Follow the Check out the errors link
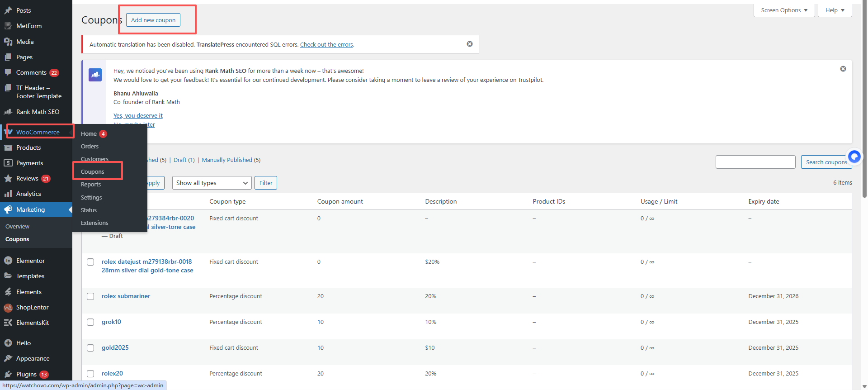The image size is (868, 390). point(326,45)
